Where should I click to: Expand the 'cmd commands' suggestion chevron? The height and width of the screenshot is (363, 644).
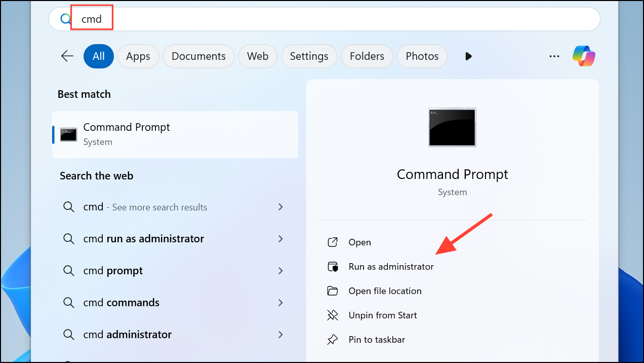[280, 303]
